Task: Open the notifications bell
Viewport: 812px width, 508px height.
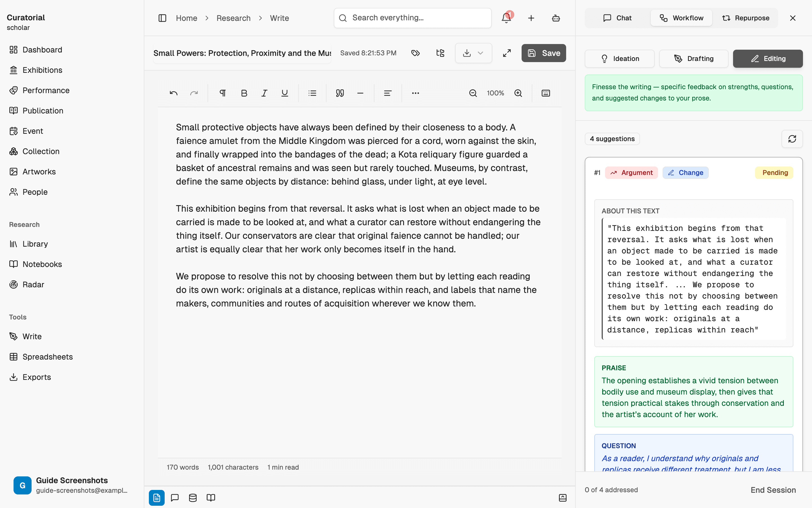Action: click(506, 18)
